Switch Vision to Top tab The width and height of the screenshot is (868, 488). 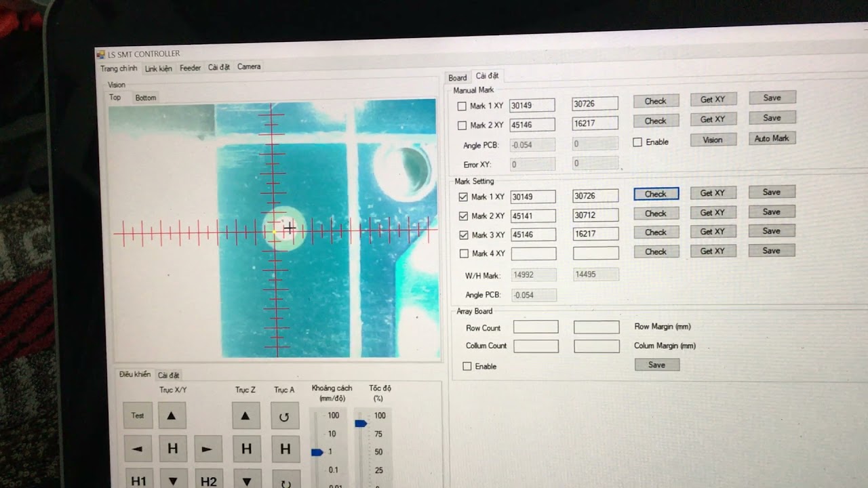coord(115,98)
